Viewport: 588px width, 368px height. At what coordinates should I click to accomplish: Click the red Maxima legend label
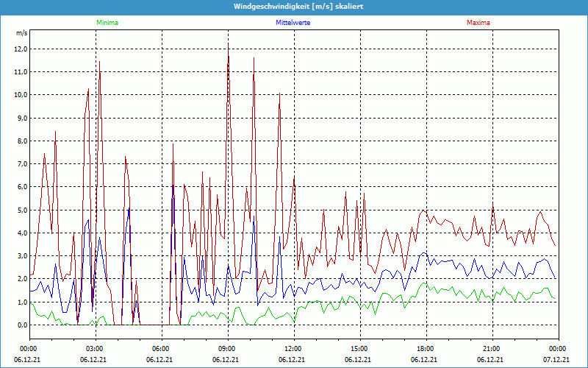coord(478,23)
